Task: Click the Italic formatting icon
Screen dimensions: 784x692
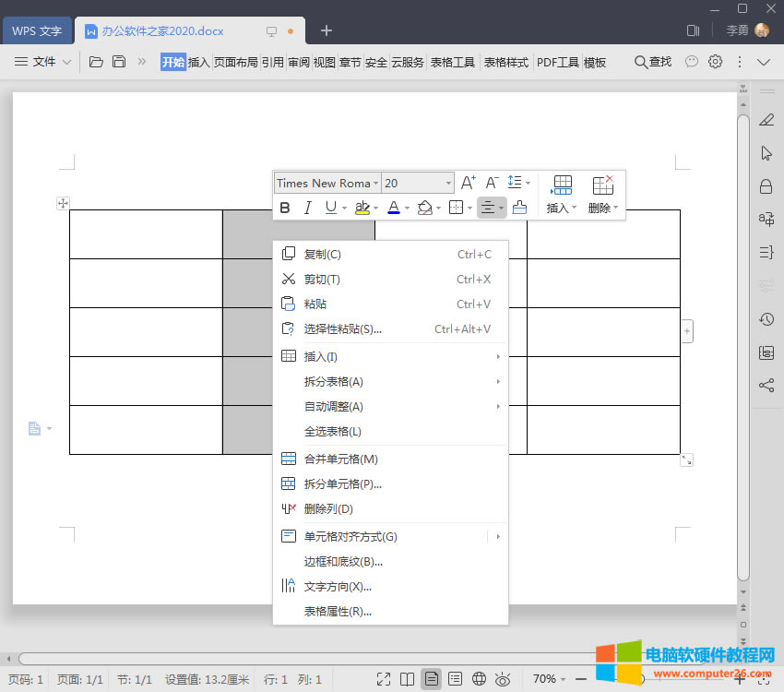Action: click(x=307, y=208)
